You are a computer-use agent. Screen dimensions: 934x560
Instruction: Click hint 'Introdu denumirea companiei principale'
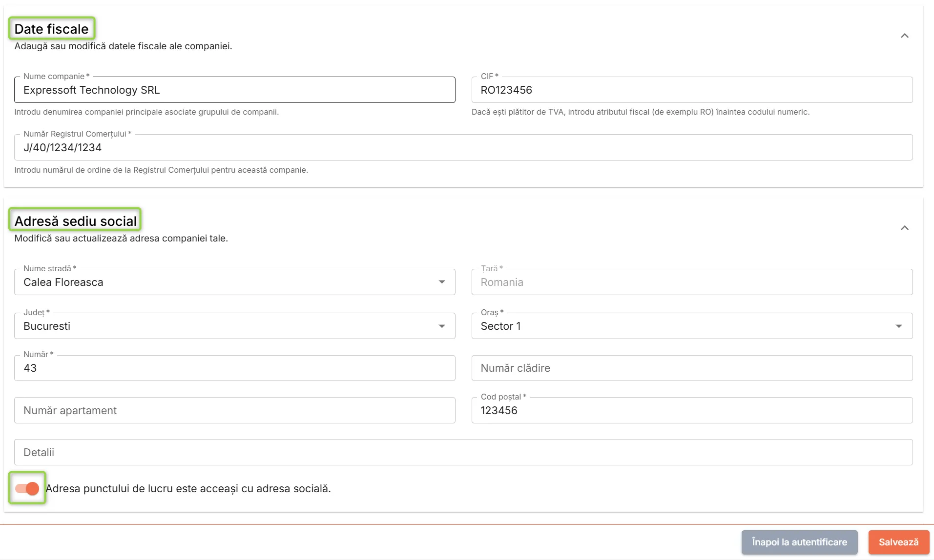(146, 112)
